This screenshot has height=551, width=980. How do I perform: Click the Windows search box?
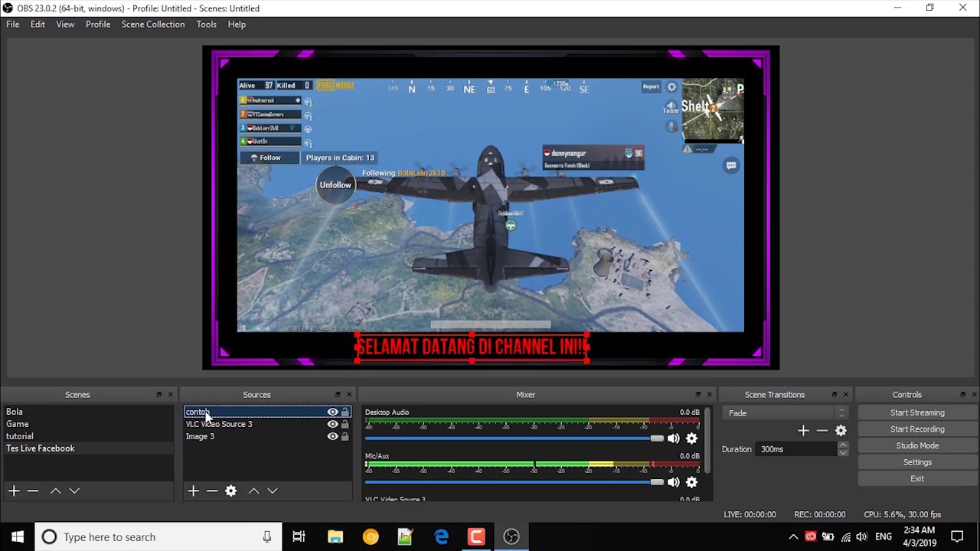coord(158,536)
